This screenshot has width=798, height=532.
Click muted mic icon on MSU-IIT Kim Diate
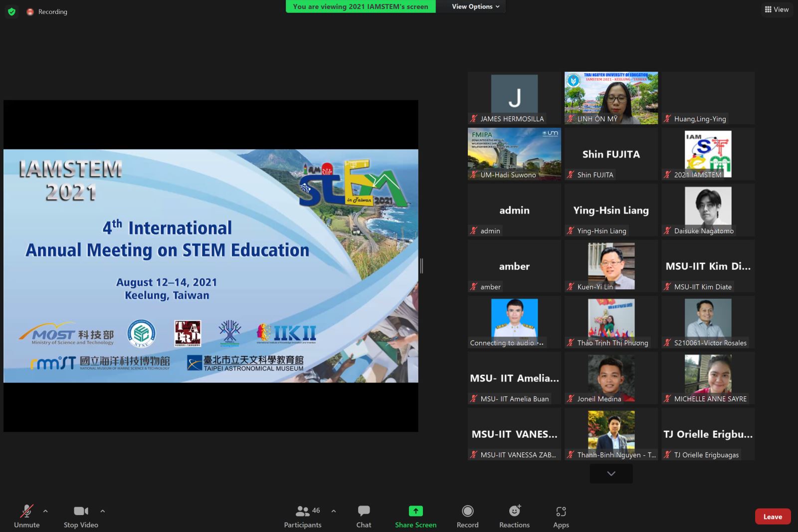(x=667, y=287)
